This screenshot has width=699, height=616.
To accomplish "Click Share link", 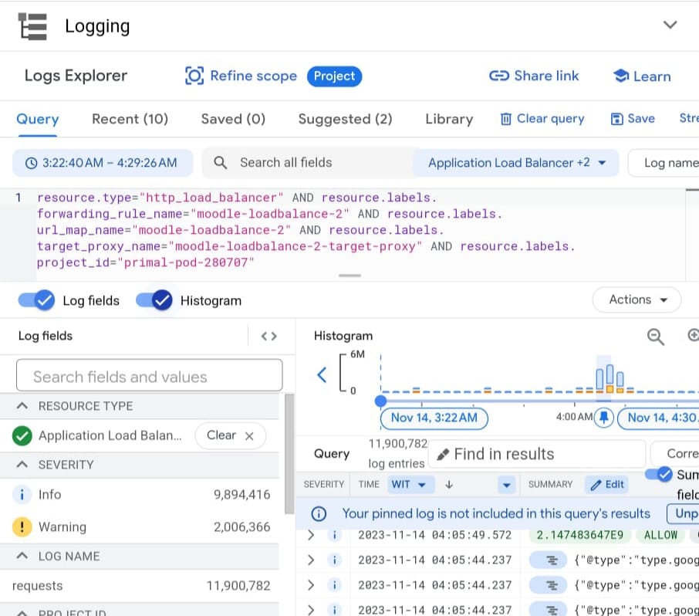I will 534,76.
